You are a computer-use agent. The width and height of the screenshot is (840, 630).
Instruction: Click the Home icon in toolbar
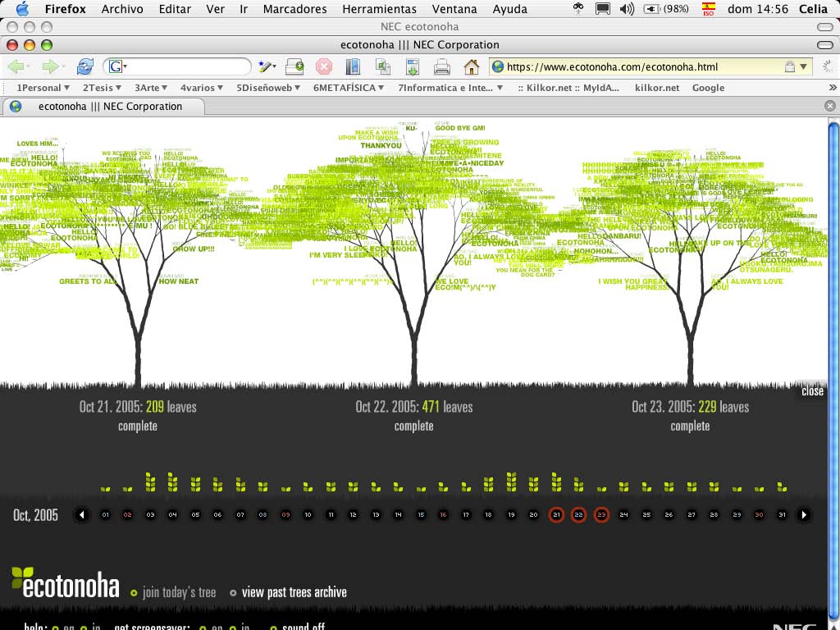pos(471,67)
